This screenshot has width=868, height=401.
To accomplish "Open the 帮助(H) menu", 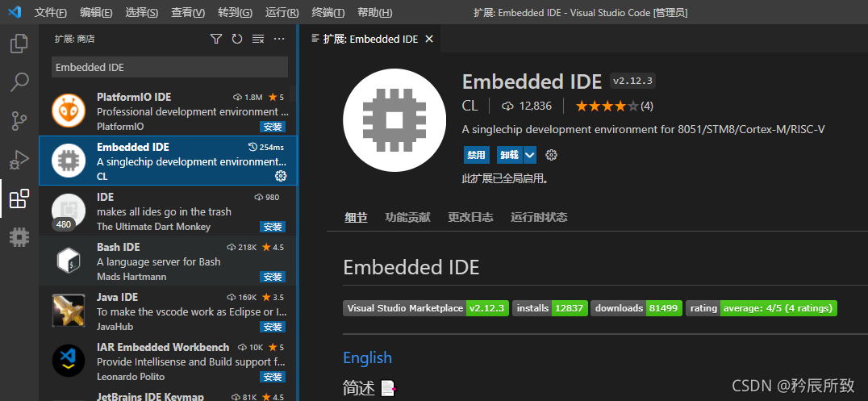I will click(x=375, y=12).
